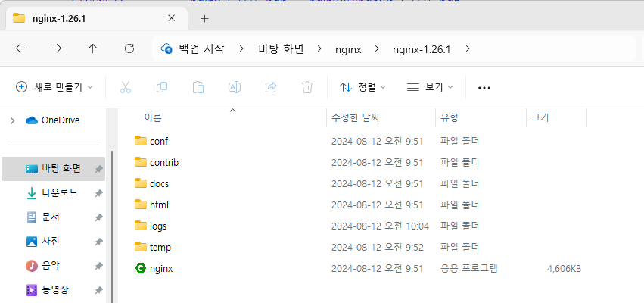This screenshot has height=303, width=644.
Task: Select the conf folder icon
Action: pyautogui.click(x=141, y=141)
